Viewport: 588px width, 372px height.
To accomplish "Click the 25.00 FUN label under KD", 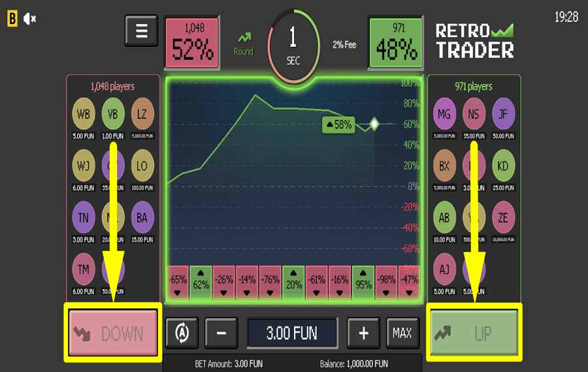I will coord(503,188).
